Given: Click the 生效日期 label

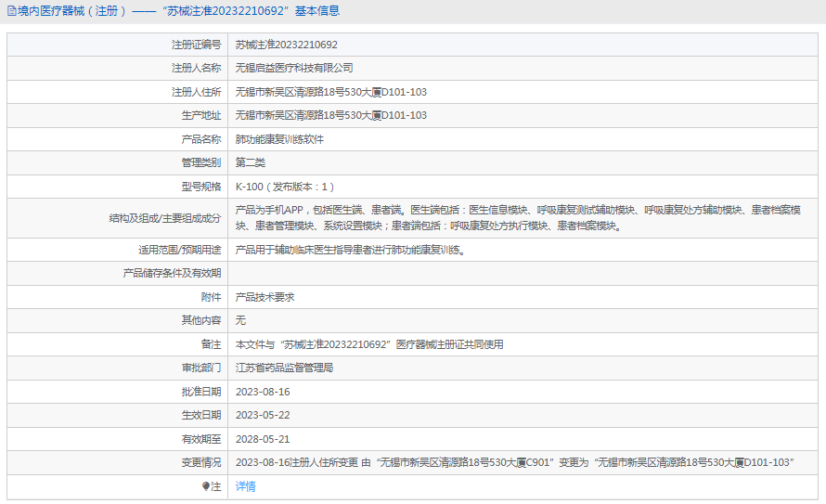Looking at the screenshot, I should tap(201, 415).
